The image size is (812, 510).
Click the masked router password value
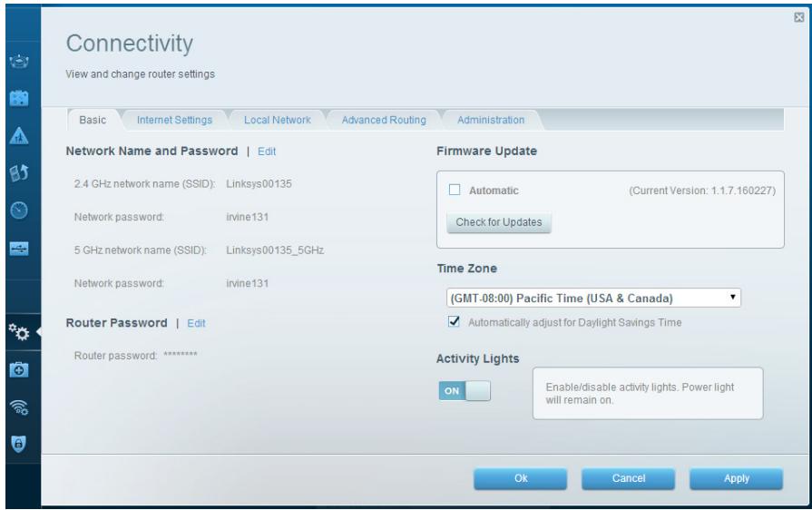pyautogui.click(x=181, y=355)
